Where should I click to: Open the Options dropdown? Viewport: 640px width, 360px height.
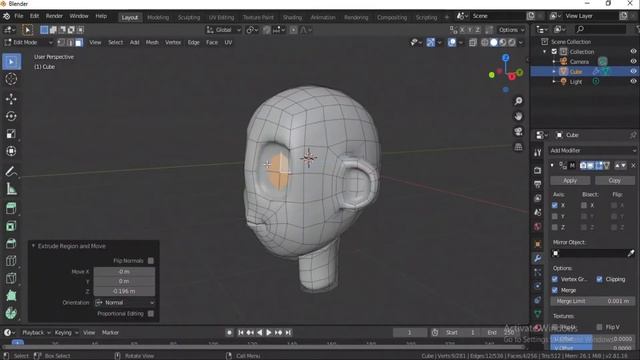[x=511, y=30]
